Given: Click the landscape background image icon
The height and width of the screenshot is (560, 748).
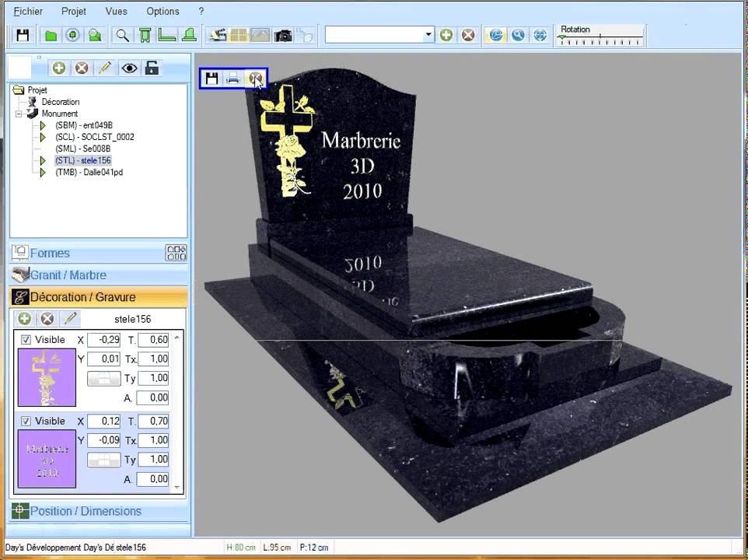Looking at the screenshot, I should [x=260, y=35].
